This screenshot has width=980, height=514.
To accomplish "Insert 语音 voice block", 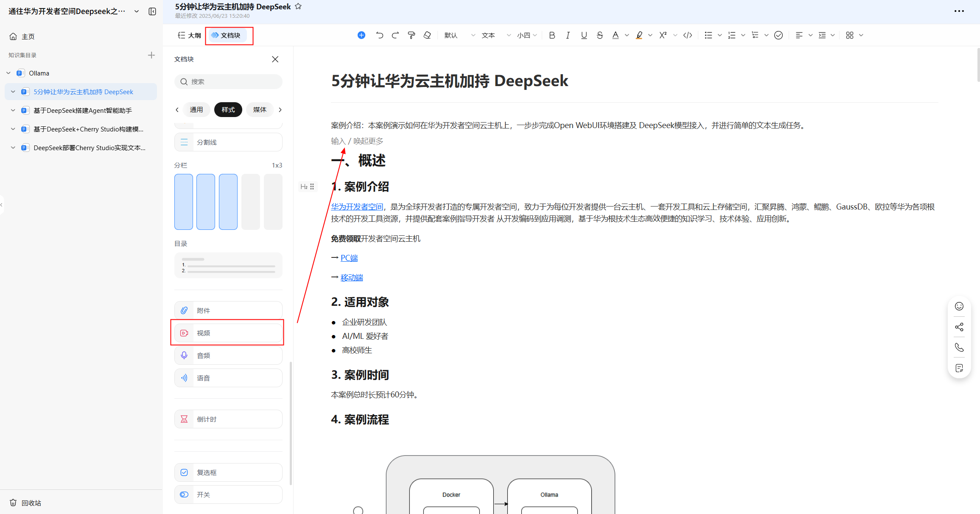I will click(228, 378).
